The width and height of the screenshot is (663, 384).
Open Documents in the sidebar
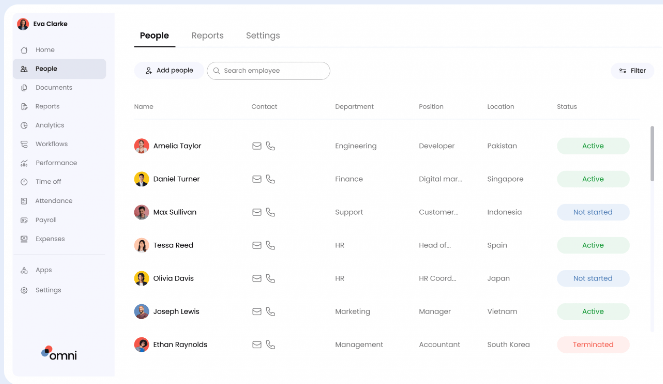[x=54, y=88]
